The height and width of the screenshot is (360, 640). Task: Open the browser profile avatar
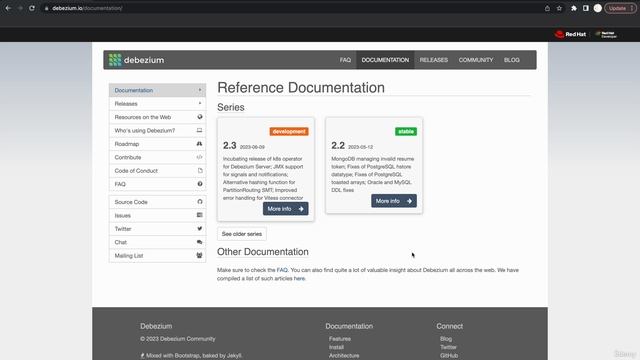pyautogui.click(x=598, y=8)
